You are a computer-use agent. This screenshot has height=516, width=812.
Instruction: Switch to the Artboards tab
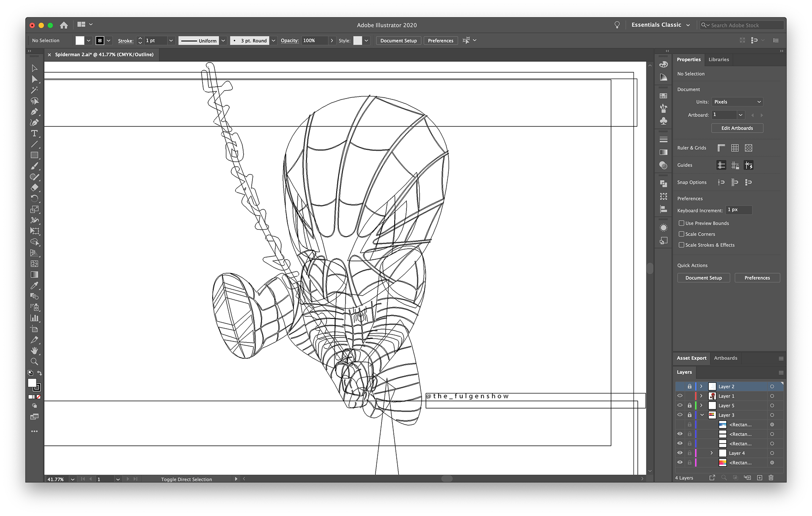click(x=725, y=358)
